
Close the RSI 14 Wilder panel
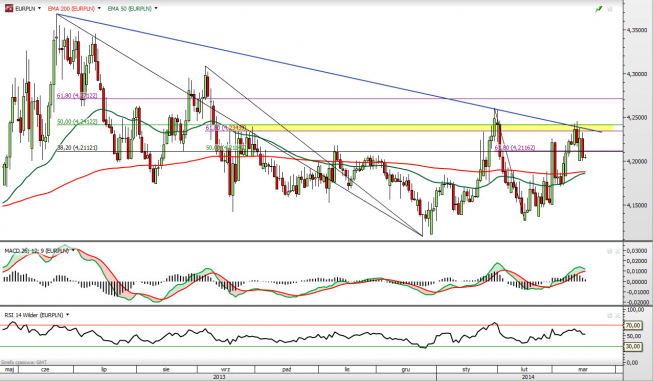click(617, 315)
